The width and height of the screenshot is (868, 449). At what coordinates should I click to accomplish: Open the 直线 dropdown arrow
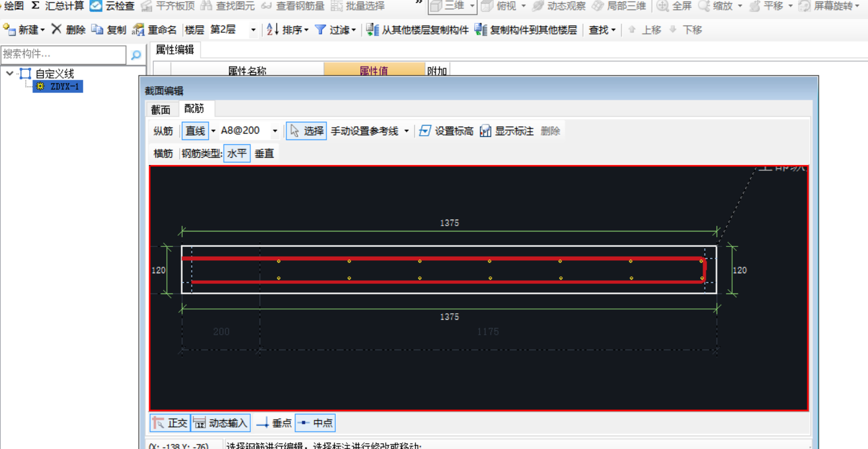click(x=213, y=131)
